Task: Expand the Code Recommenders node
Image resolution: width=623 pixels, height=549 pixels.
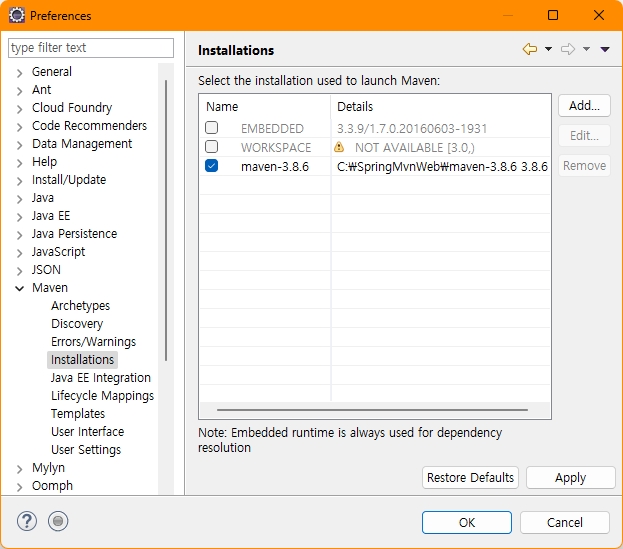Action: pyautogui.click(x=19, y=127)
